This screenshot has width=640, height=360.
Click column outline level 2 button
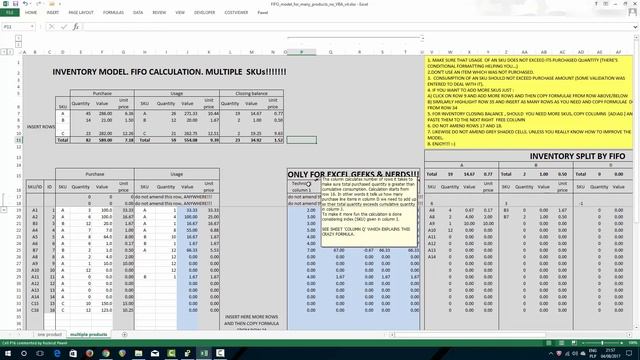coord(18,44)
